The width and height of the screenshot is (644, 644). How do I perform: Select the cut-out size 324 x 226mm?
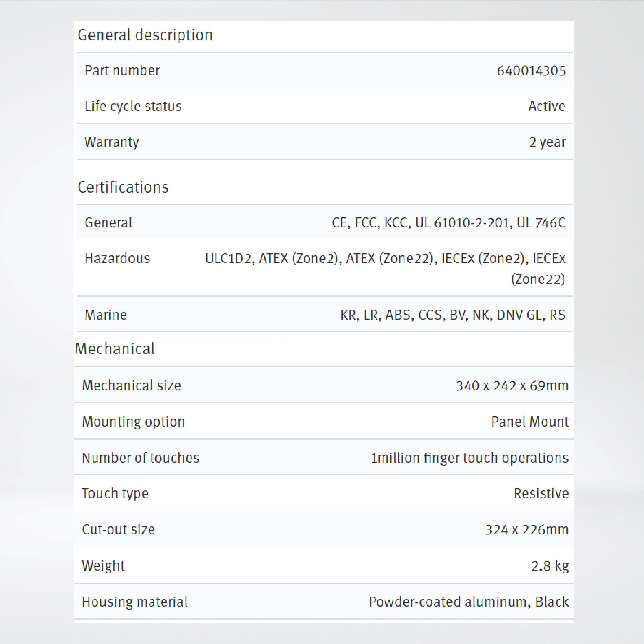(x=526, y=529)
